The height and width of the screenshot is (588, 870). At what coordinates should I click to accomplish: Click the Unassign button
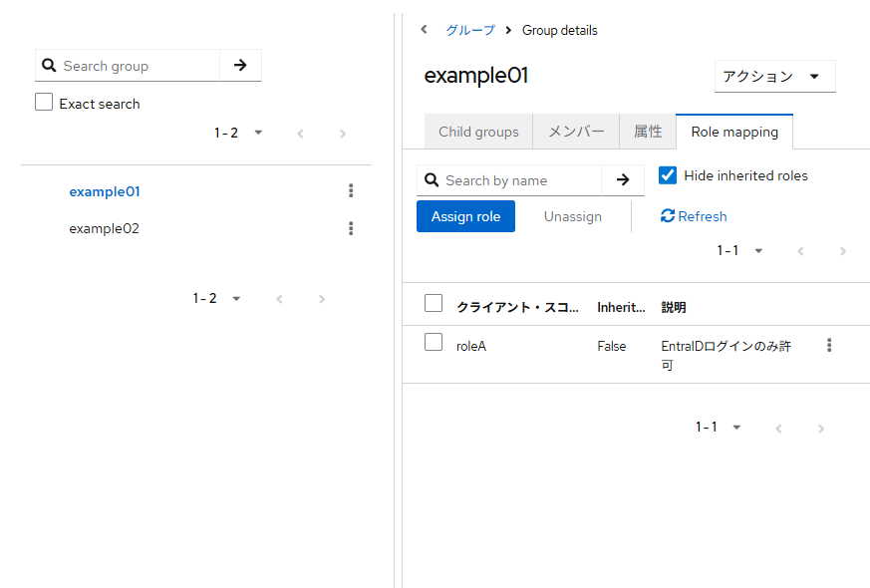coord(573,216)
